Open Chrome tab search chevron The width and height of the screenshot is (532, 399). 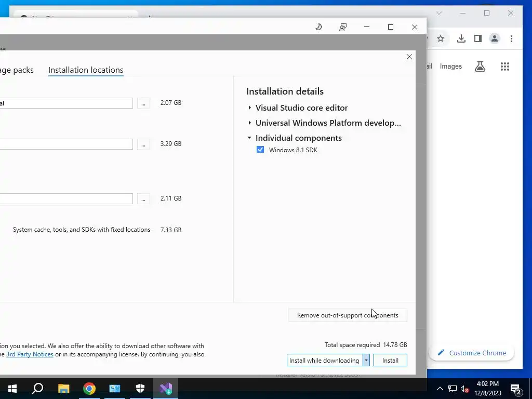click(x=439, y=13)
